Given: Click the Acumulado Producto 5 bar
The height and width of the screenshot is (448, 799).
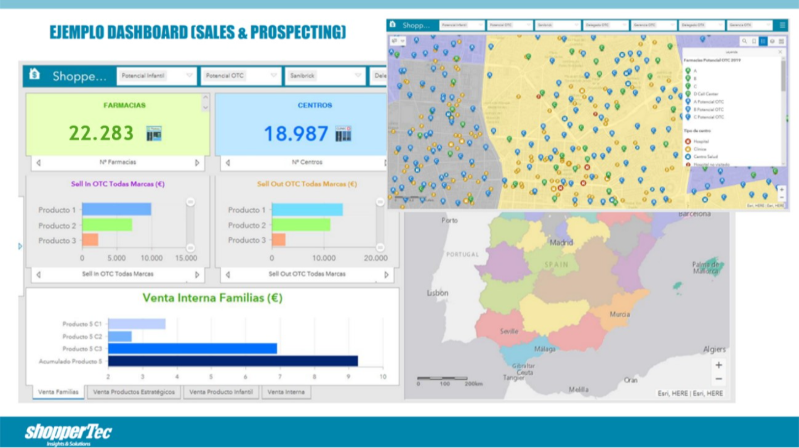Looking at the screenshot, I should 232,361.
